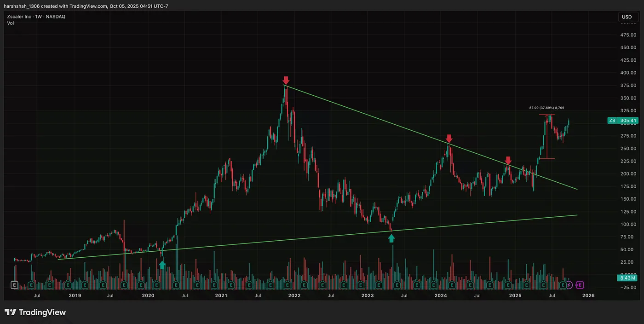Click the TradingView logo
The width and height of the screenshot is (644, 324).
click(35, 312)
